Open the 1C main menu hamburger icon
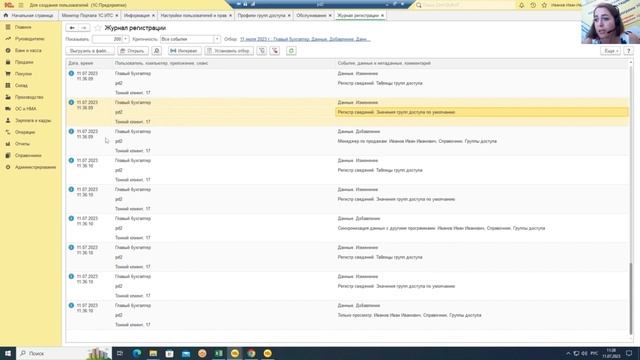 point(21,5)
